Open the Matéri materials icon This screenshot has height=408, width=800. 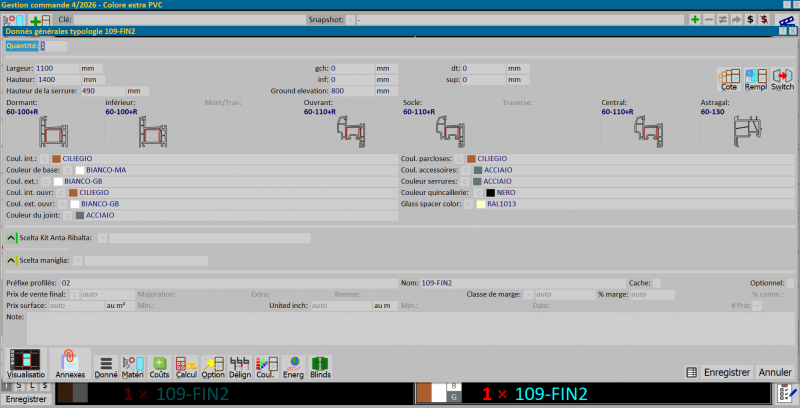[133, 367]
